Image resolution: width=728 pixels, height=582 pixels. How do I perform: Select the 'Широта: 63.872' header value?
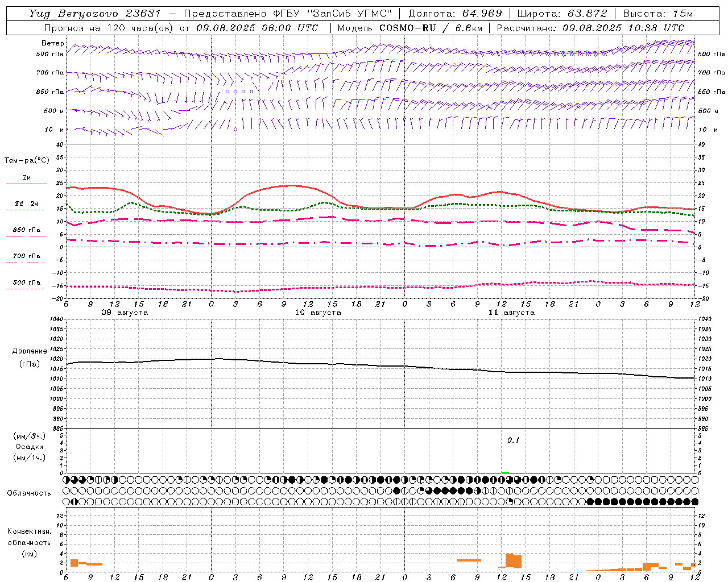[562, 14]
